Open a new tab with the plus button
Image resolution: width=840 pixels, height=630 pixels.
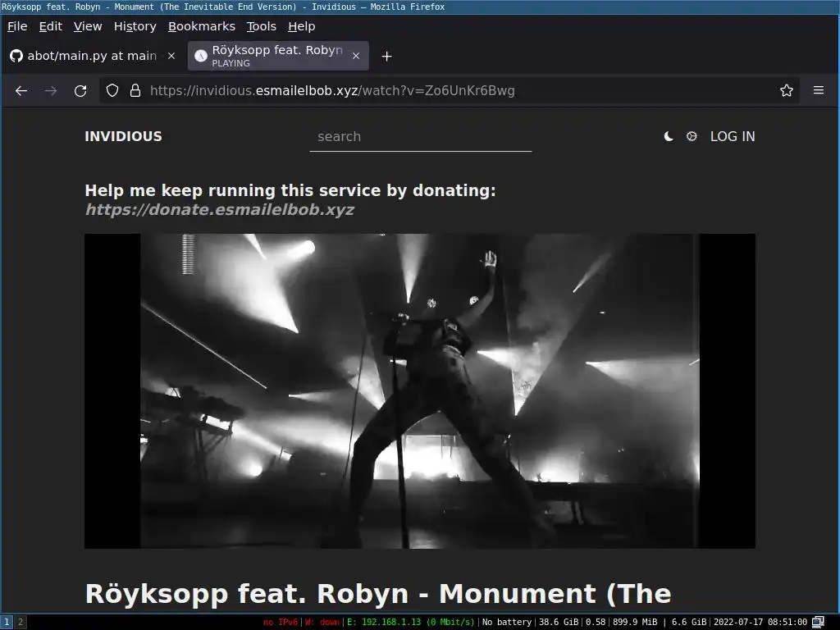(x=387, y=57)
